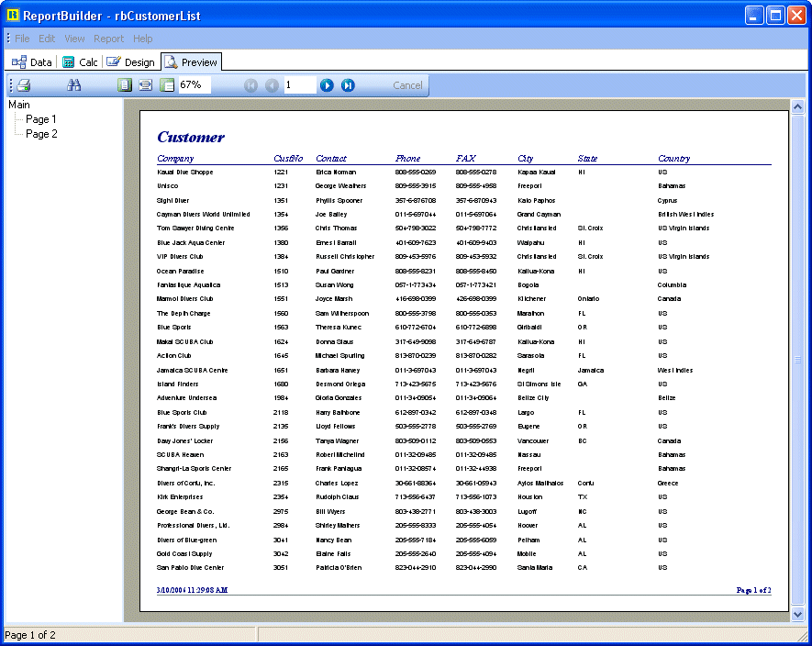This screenshot has height=646, width=812.
Task: Go to the next page
Action: [x=327, y=85]
